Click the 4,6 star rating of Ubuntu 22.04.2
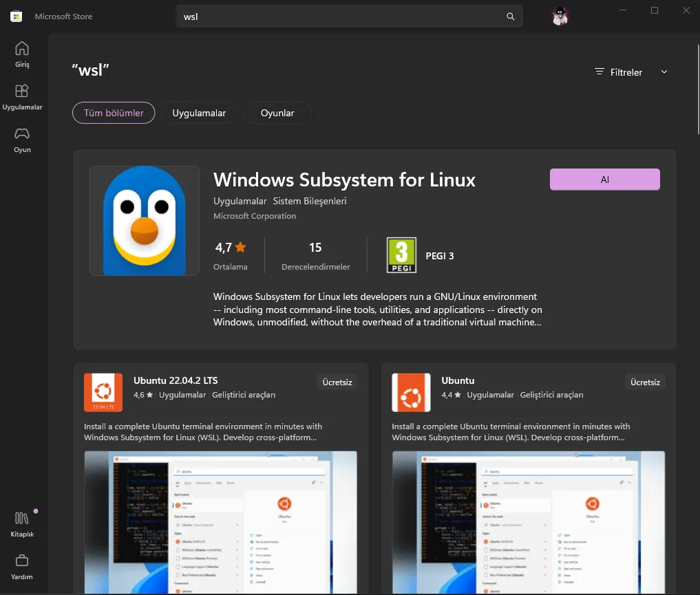This screenshot has height=595, width=700. 143,395
